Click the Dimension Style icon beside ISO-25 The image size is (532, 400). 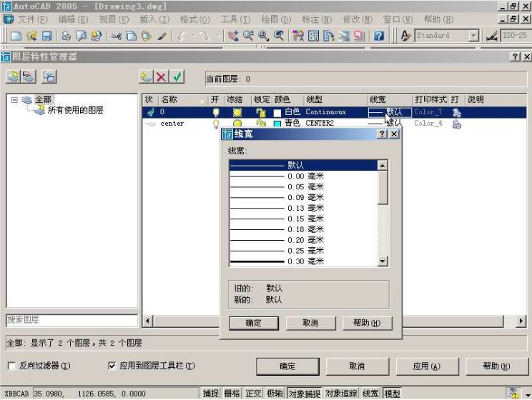click(x=492, y=35)
